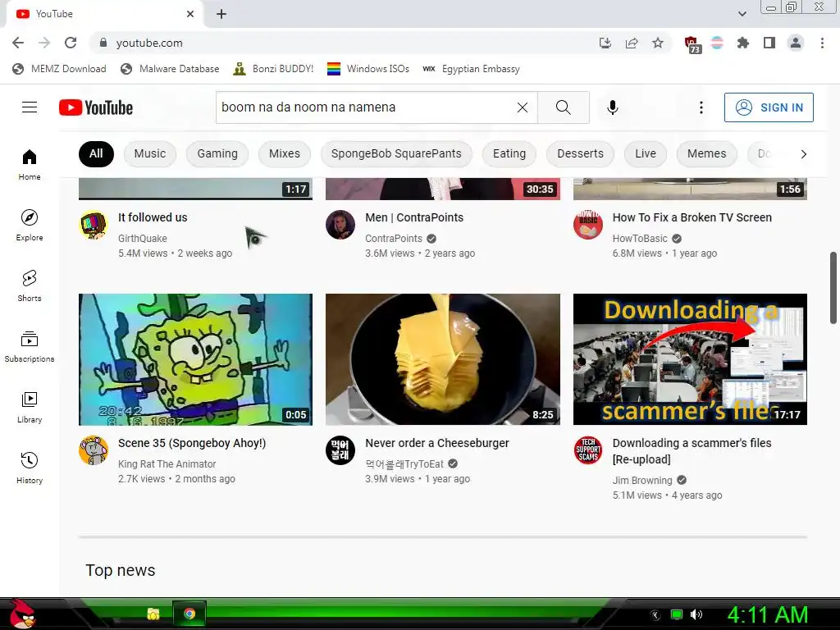This screenshot has height=630, width=840.
Task: Open Subscriptions in the sidebar
Action: [x=30, y=347]
